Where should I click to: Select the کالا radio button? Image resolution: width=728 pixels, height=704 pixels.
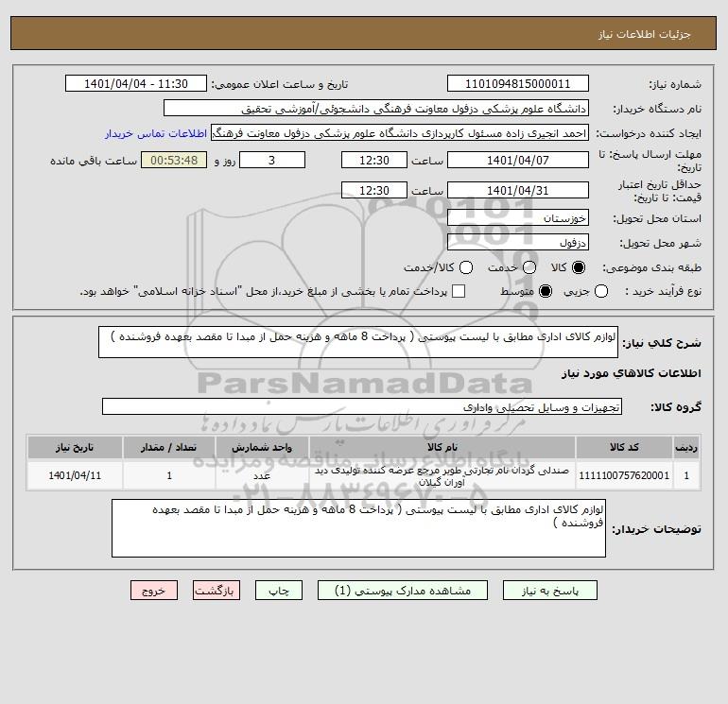point(579,267)
